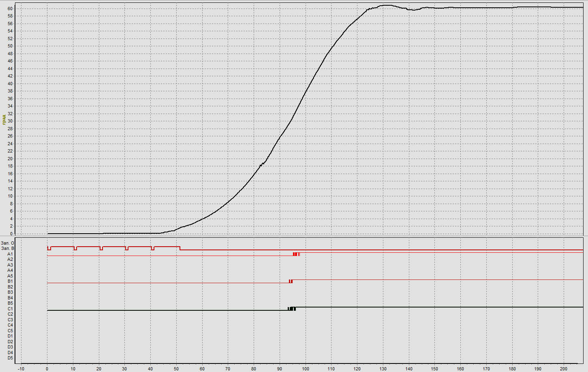This screenshot has height=372, width=588.
Task: Pick the A5 channel label
Action: (10, 276)
